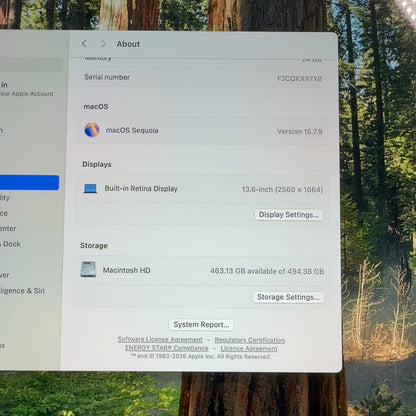Viewport: 416px width, 416px height.
Task: Click the macOS Sequoia version row
Action: (x=203, y=130)
